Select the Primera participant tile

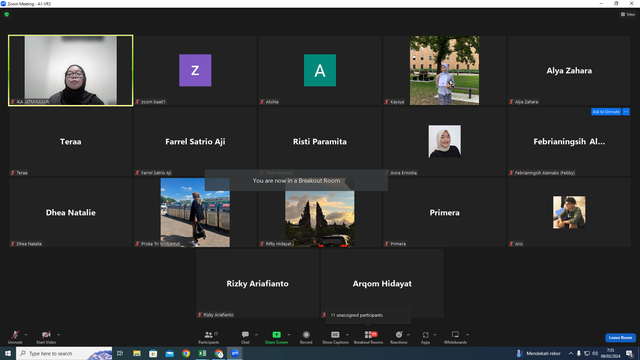point(444,212)
